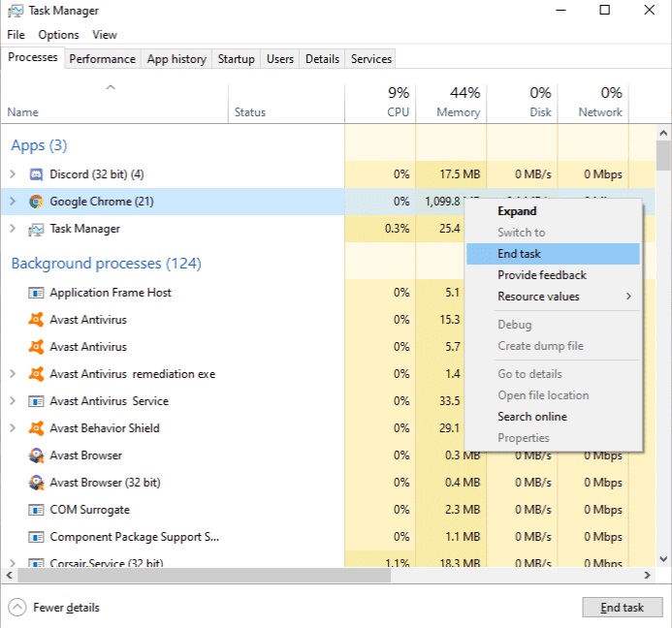Click the Component Package Support S... name
672x628 pixels.
[x=134, y=537]
